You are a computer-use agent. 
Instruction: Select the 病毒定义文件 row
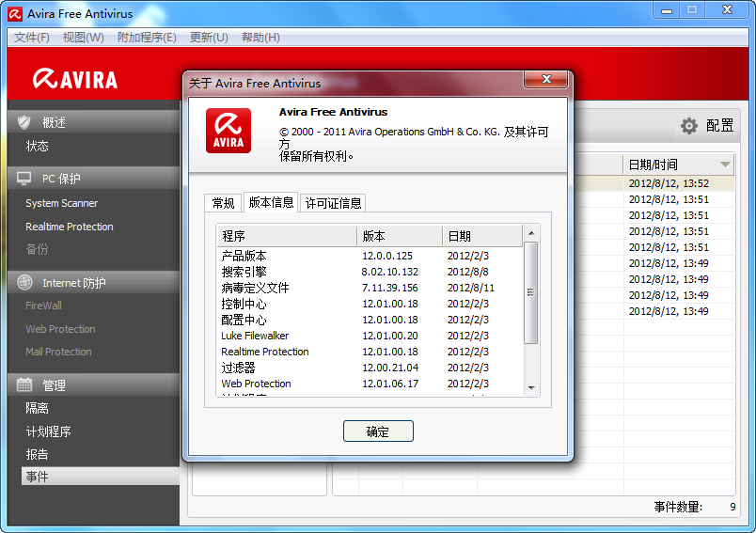[255, 288]
